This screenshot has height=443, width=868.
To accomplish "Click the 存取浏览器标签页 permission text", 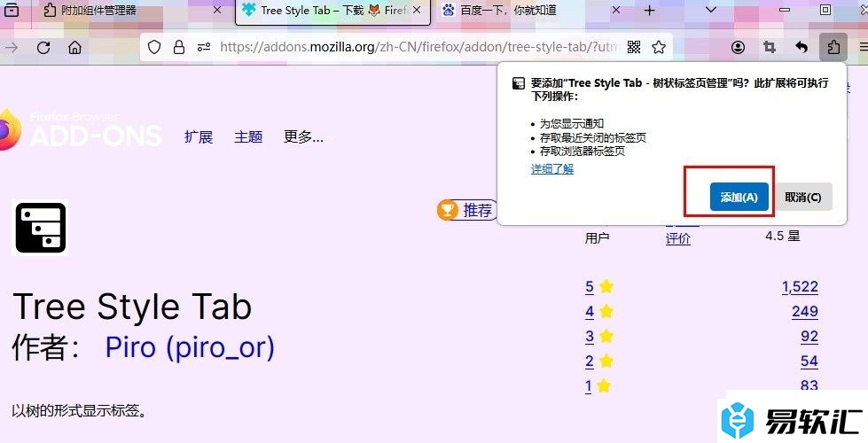I will pyautogui.click(x=583, y=152).
